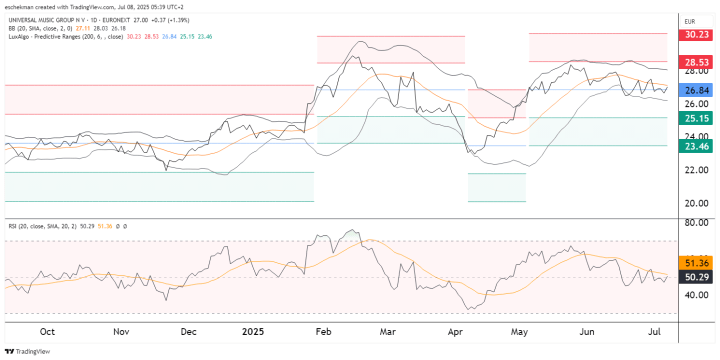720x360 pixels.
Task: Click the orange 51.36 RSI axis label
Action: [697, 264]
